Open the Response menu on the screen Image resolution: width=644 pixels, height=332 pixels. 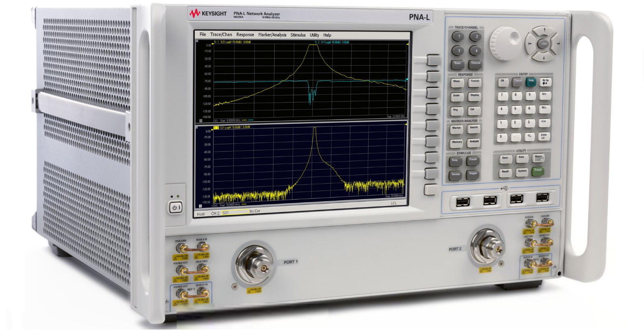245,35
